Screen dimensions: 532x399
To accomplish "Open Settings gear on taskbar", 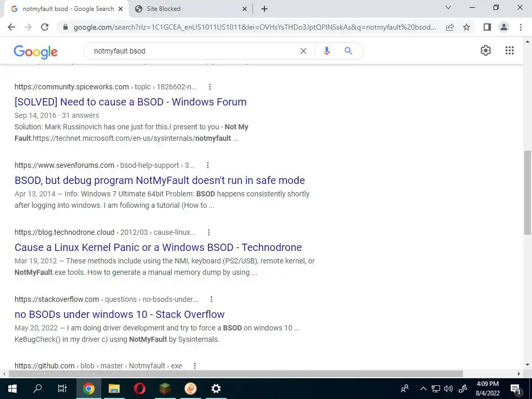I will click(x=216, y=389).
